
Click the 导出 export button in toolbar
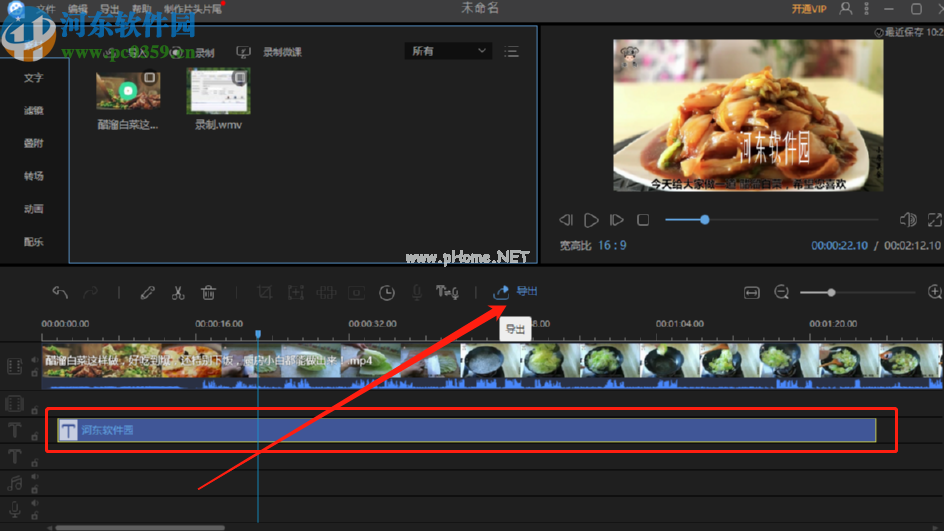point(515,291)
